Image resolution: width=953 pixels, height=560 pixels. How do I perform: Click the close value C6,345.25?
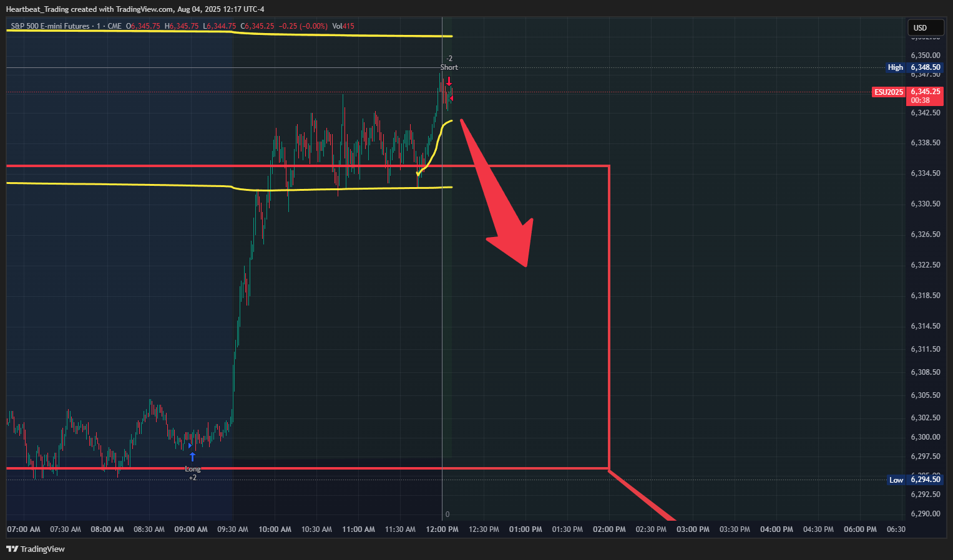tap(257, 26)
